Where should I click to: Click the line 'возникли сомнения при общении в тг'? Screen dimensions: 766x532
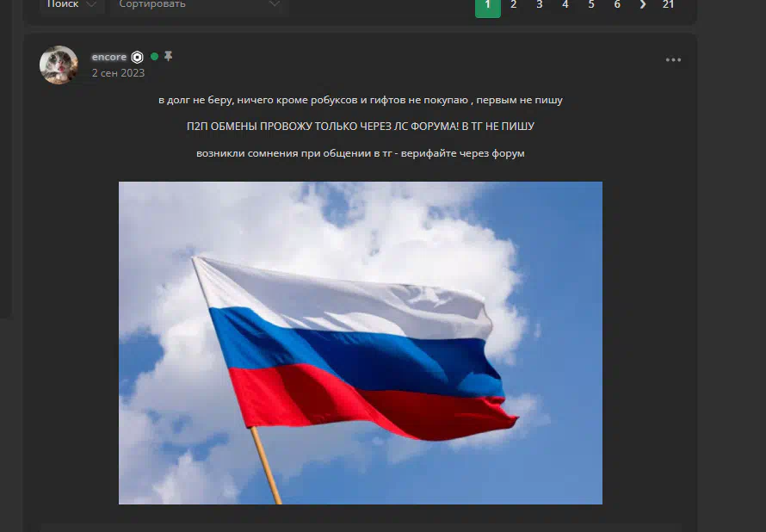(x=294, y=153)
